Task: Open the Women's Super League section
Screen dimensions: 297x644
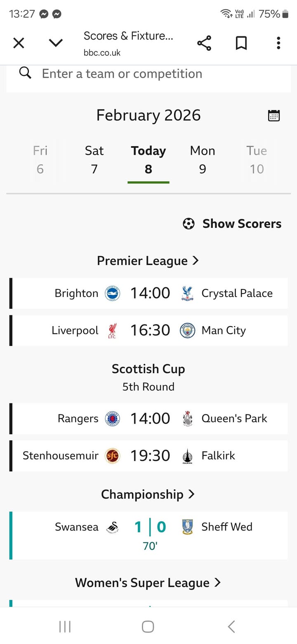Action: [148, 582]
